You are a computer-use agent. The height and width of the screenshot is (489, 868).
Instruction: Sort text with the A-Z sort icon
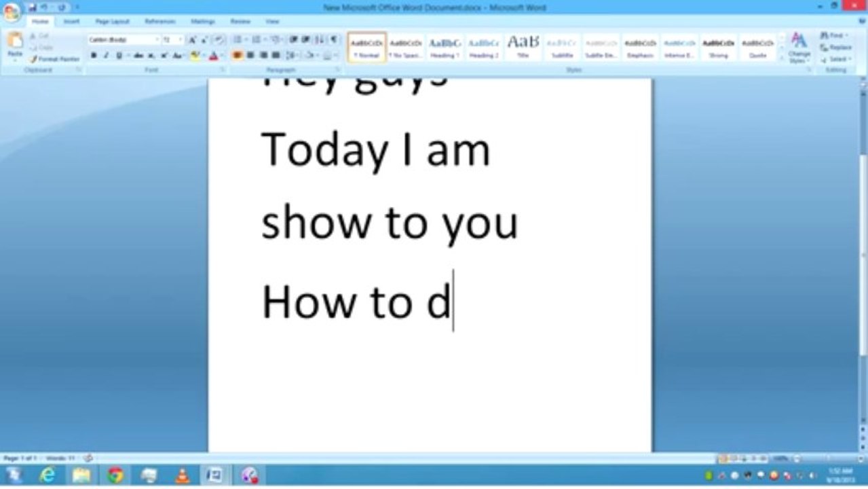coord(320,40)
